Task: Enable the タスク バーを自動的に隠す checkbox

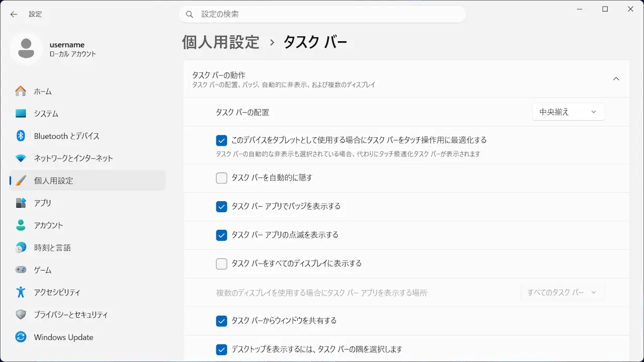Action: tap(221, 178)
